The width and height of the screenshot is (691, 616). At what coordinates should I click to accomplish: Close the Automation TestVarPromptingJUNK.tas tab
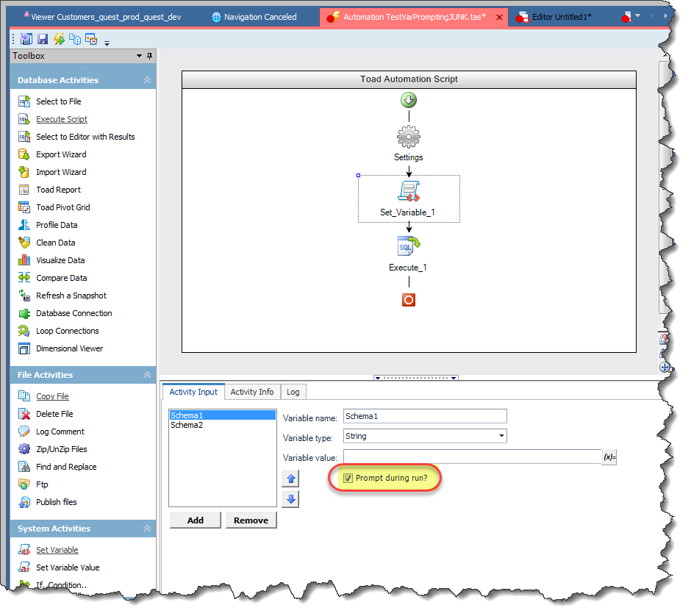[x=499, y=17]
